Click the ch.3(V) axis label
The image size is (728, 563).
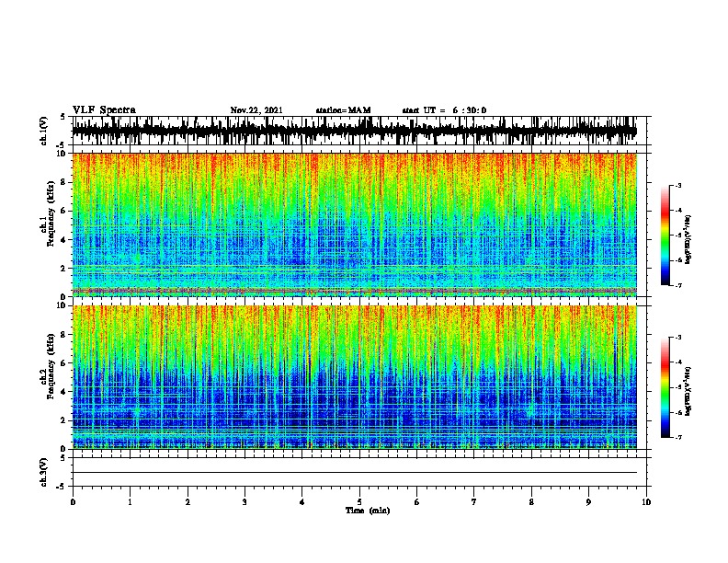pos(44,472)
